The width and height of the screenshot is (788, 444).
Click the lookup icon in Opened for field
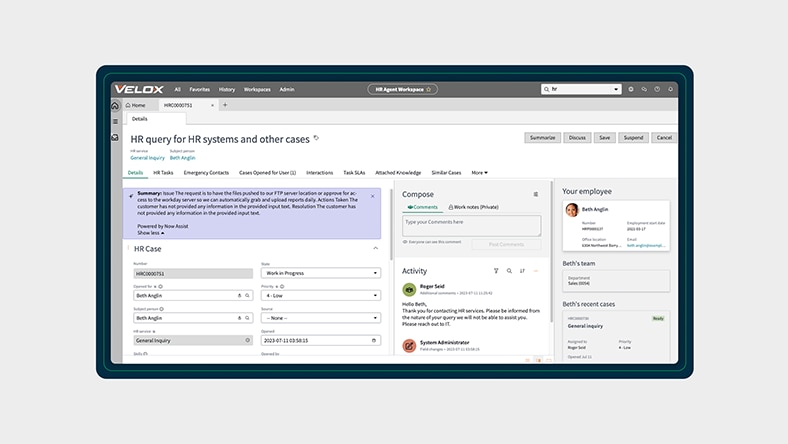click(247, 296)
